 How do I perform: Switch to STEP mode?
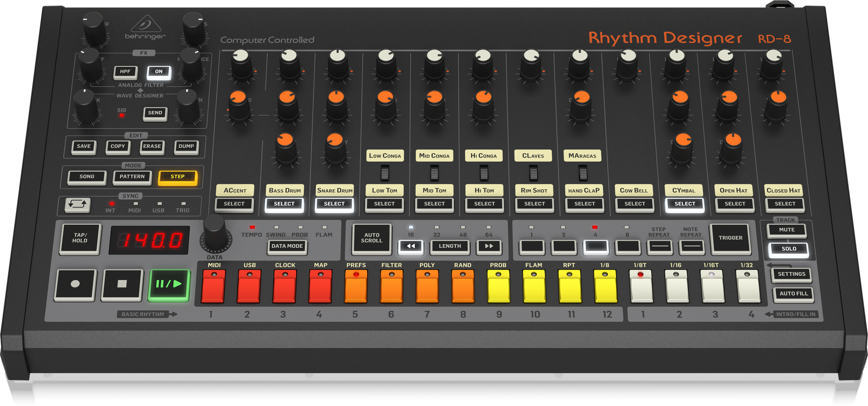click(178, 177)
